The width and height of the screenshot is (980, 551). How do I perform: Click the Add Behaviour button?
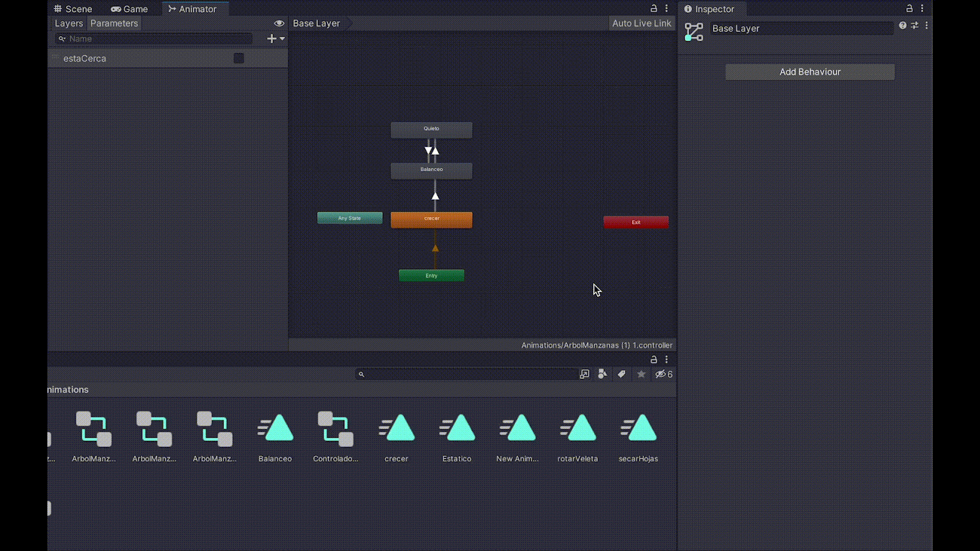click(x=810, y=72)
